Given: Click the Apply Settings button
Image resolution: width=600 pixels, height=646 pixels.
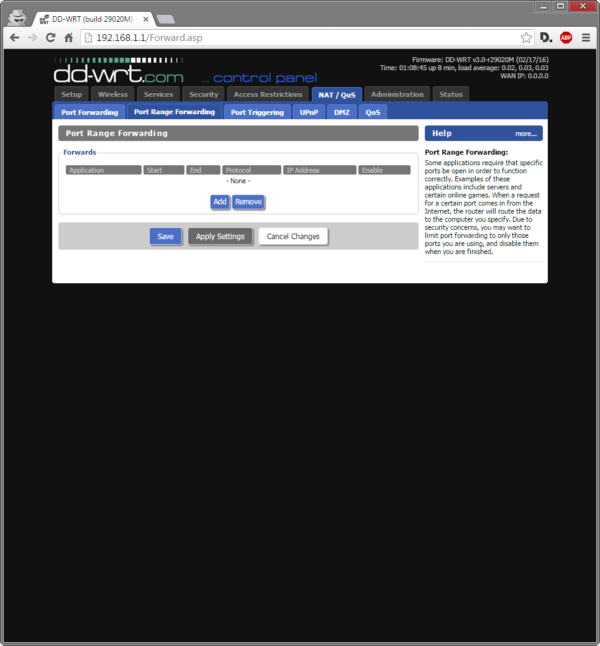Looking at the screenshot, I should coord(220,237).
